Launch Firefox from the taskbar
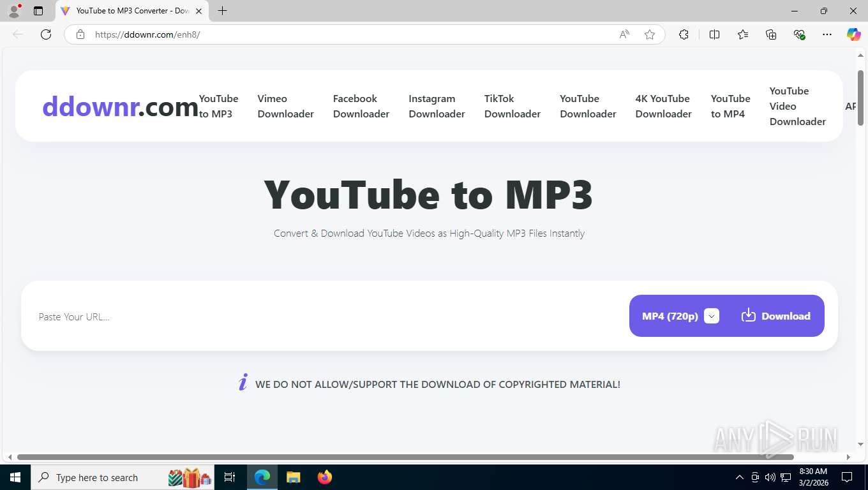 [325, 477]
